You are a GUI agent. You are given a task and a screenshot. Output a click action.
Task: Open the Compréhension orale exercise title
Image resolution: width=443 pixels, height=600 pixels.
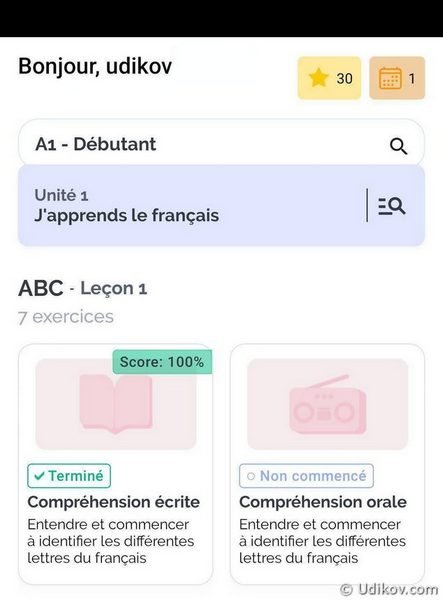(323, 502)
